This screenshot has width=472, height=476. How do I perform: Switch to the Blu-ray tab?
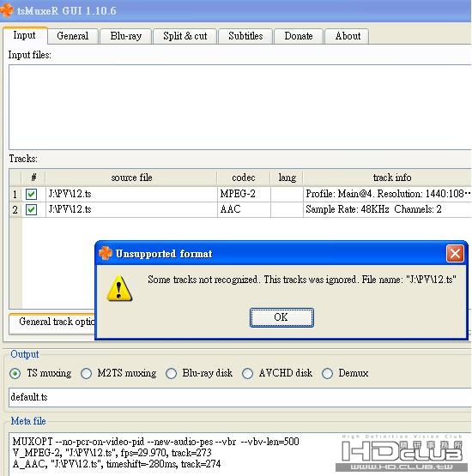(126, 36)
